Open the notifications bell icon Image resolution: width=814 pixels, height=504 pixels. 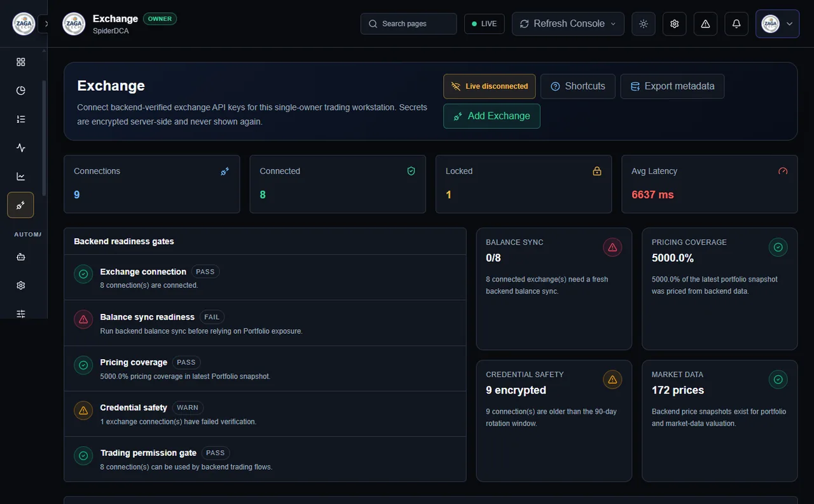[736, 24]
